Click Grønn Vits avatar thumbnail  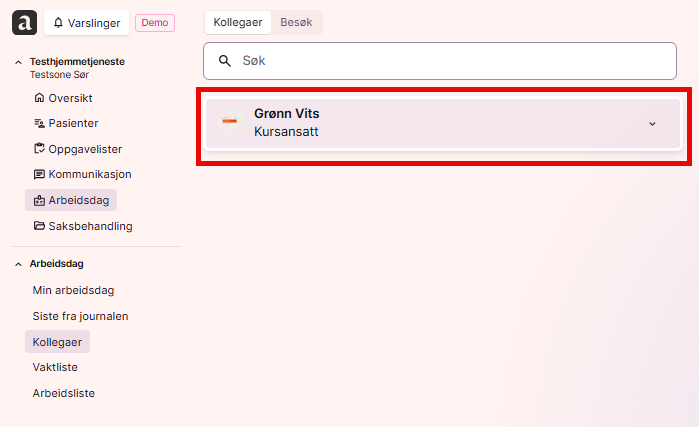(x=231, y=123)
